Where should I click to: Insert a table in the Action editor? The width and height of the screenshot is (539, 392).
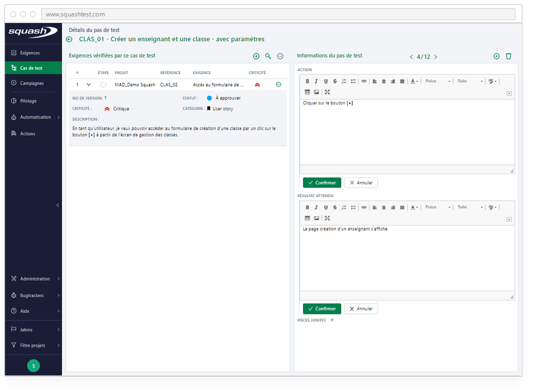[x=307, y=92]
